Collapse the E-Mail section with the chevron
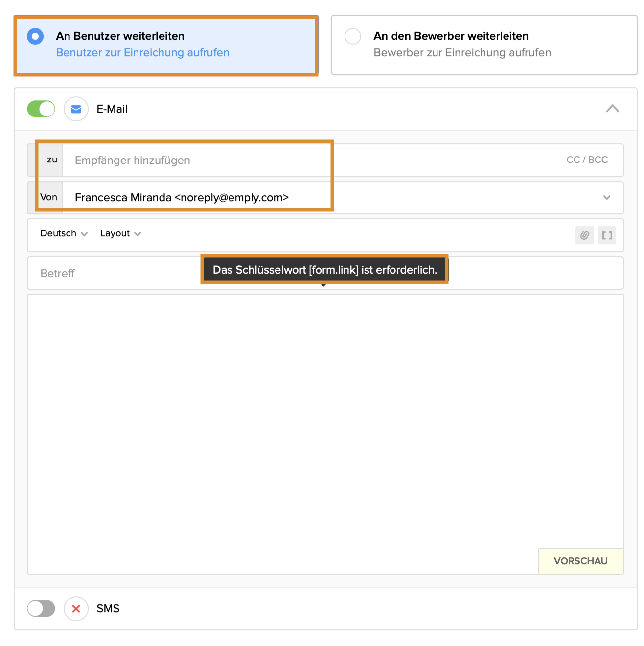 (x=612, y=109)
